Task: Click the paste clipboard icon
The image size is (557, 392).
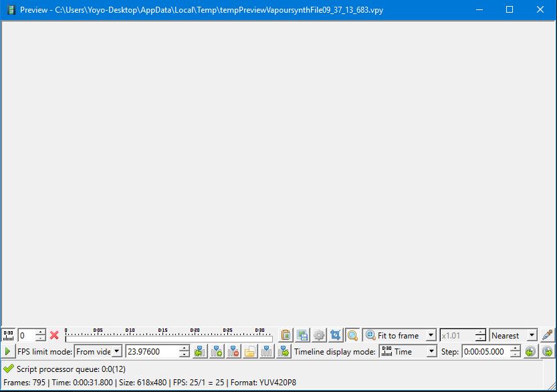Action: [286, 335]
